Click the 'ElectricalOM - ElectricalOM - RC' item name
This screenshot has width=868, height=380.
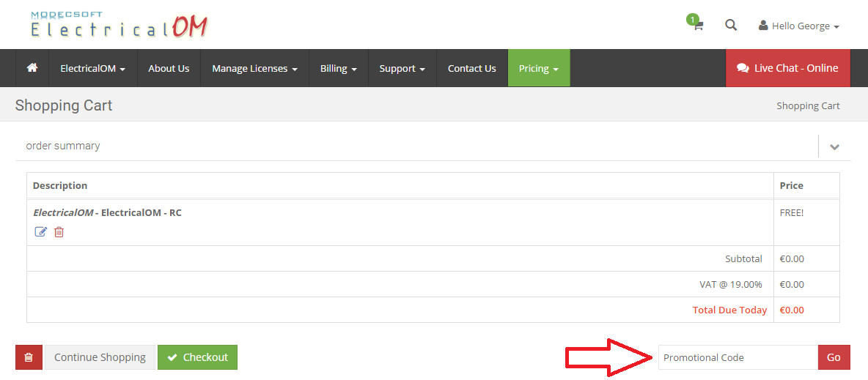tap(107, 212)
